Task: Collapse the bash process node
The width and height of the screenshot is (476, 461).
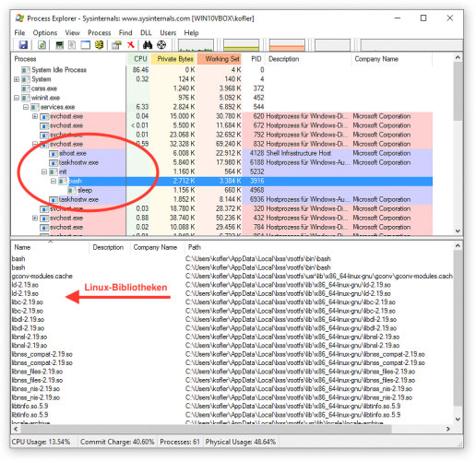Action: pos(54,181)
